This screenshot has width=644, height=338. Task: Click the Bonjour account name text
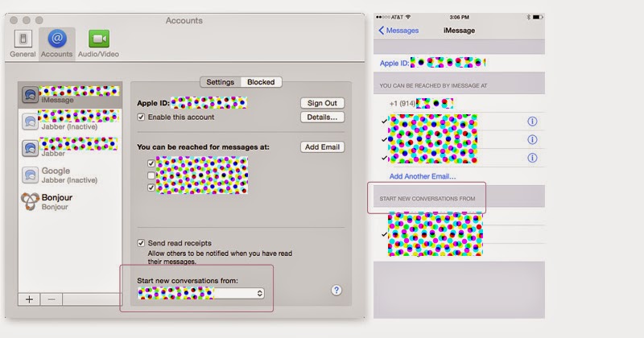pyautogui.click(x=56, y=197)
